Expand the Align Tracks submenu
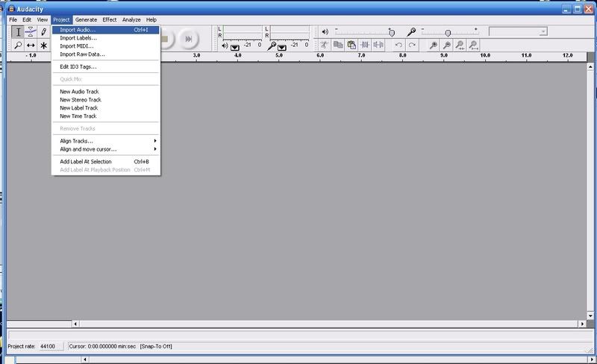 coord(106,141)
